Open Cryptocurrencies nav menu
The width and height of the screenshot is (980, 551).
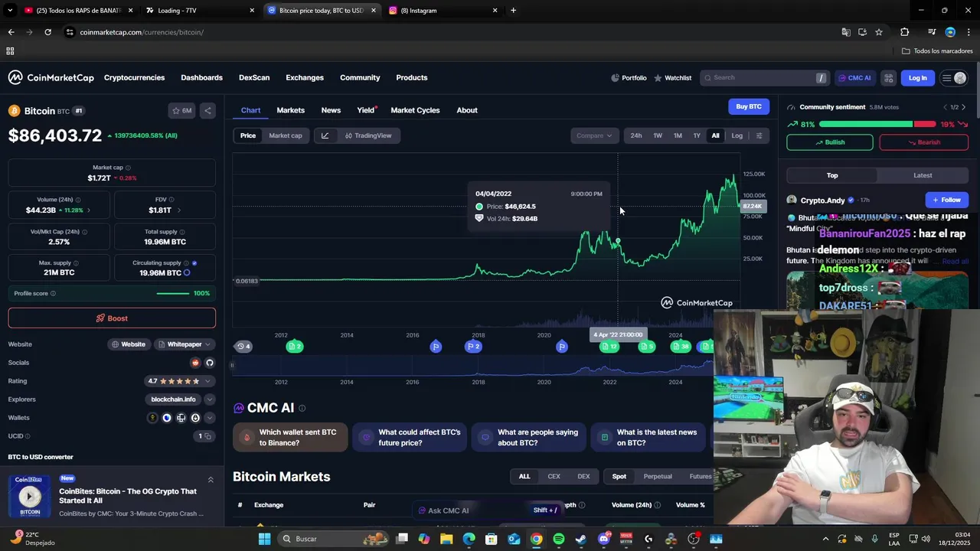tap(134, 77)
